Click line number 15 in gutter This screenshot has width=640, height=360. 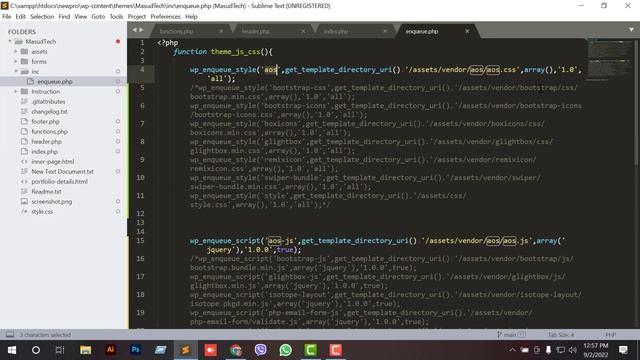click(140, 240)
